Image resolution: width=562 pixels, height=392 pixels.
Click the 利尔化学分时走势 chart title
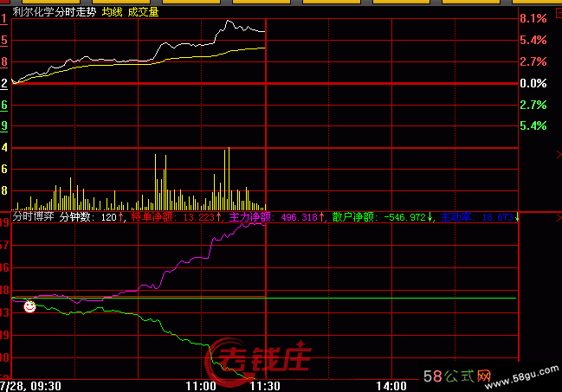54,12
